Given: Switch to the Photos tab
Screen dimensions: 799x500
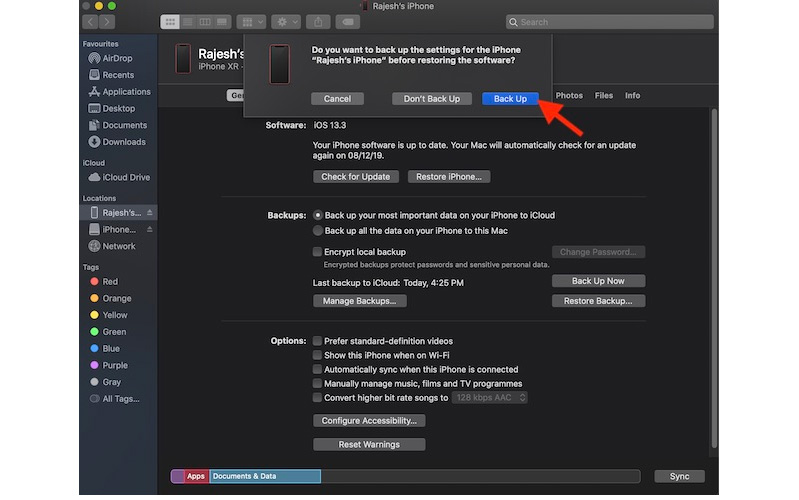Looking at the screenshot, I should coord(569,96).
